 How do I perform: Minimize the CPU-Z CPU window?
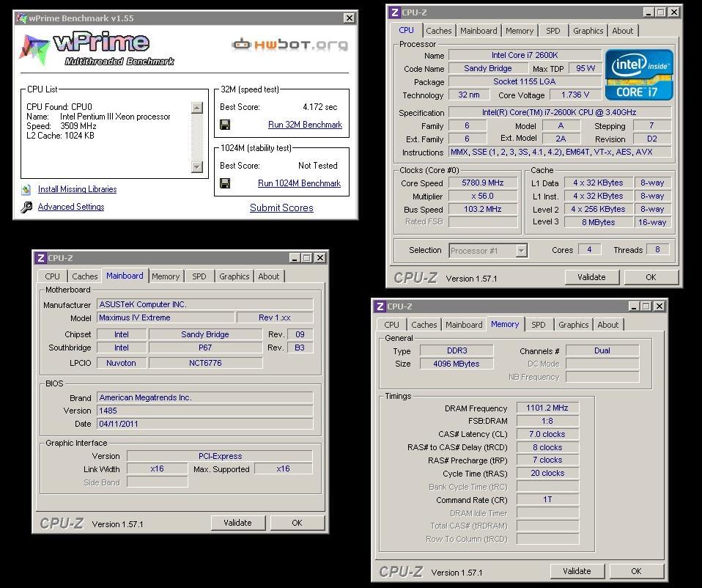(649, 12)
